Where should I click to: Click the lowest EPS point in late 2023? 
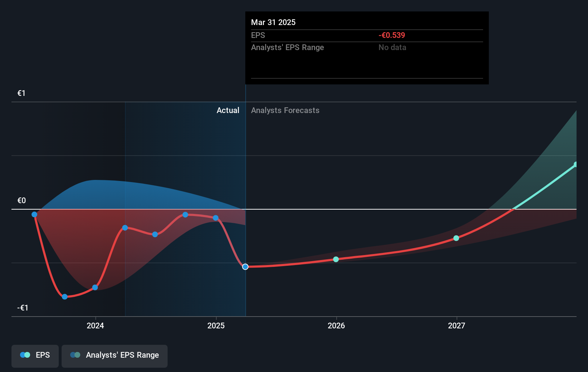tap(65, 297)
